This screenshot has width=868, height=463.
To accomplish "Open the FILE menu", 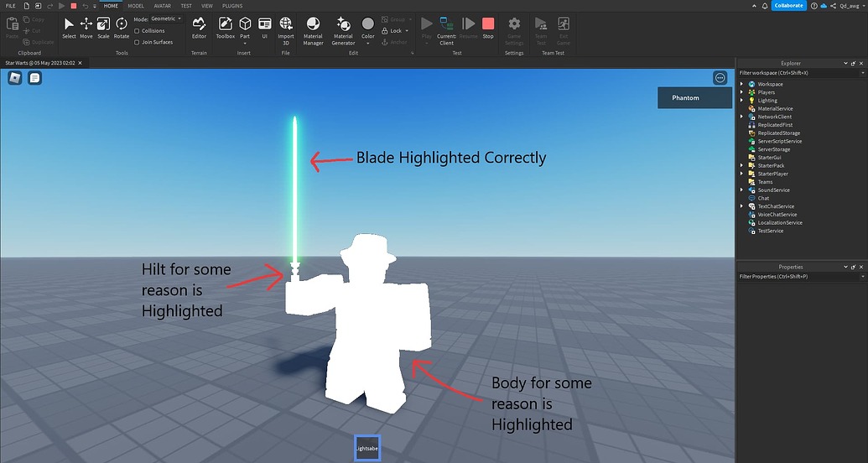I will click(11, 6).
